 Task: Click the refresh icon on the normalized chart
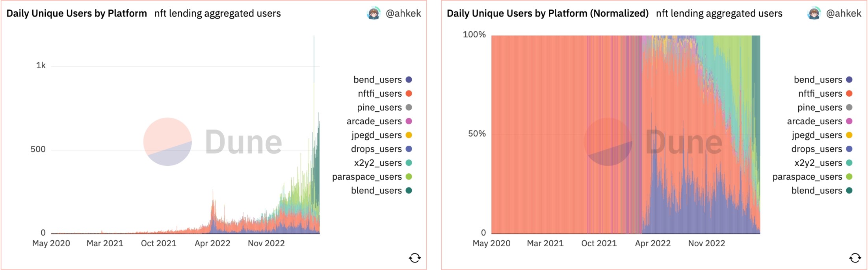(x=855, y=258)
